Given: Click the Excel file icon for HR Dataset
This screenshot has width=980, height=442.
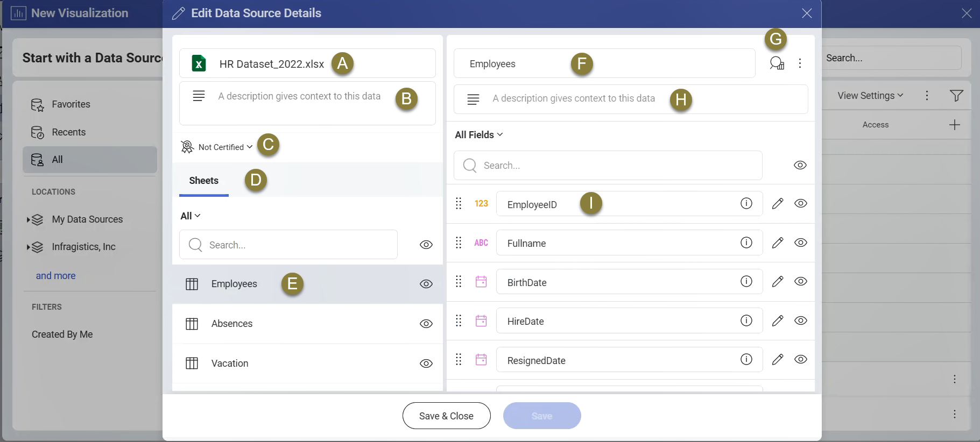Looking at the screenshot, I should [199, 63].
